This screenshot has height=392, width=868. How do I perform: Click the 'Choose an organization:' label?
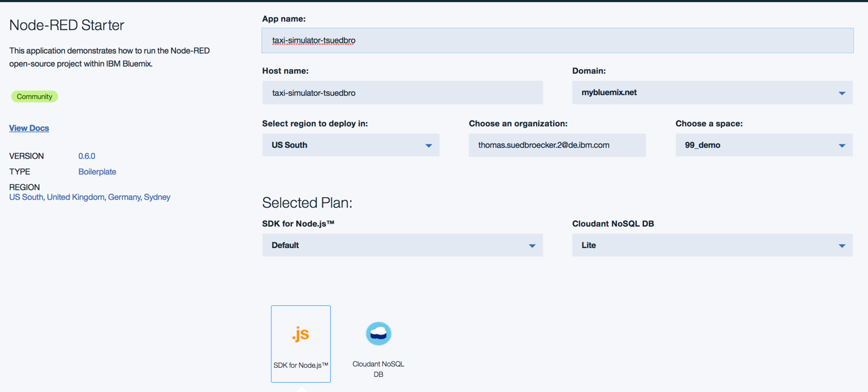(518, 124)
